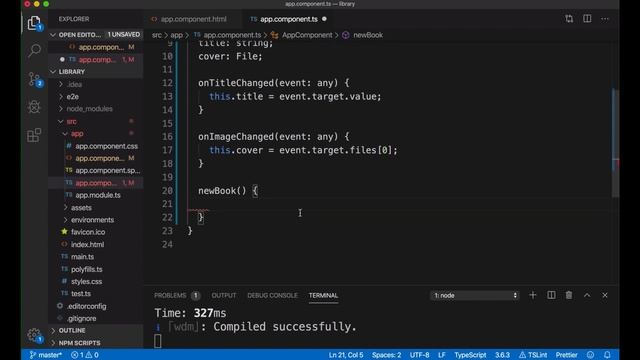Split the terminal panel

click(551, 295)
